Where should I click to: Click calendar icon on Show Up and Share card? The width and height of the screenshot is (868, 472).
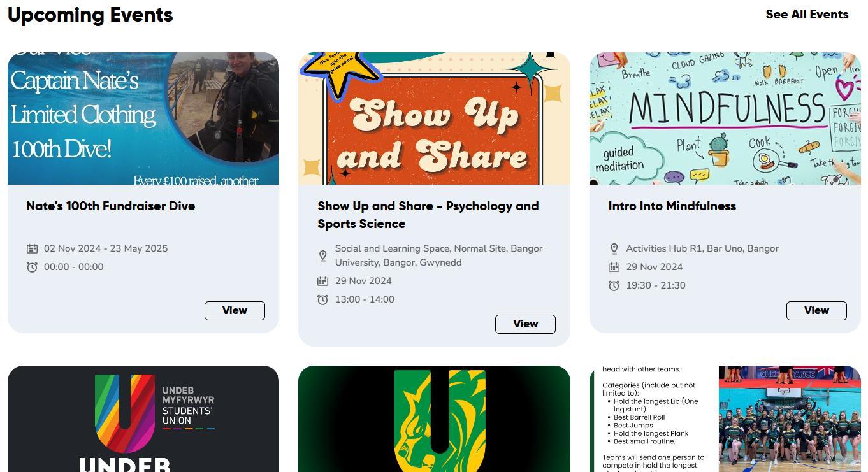[x=323, y=281]
